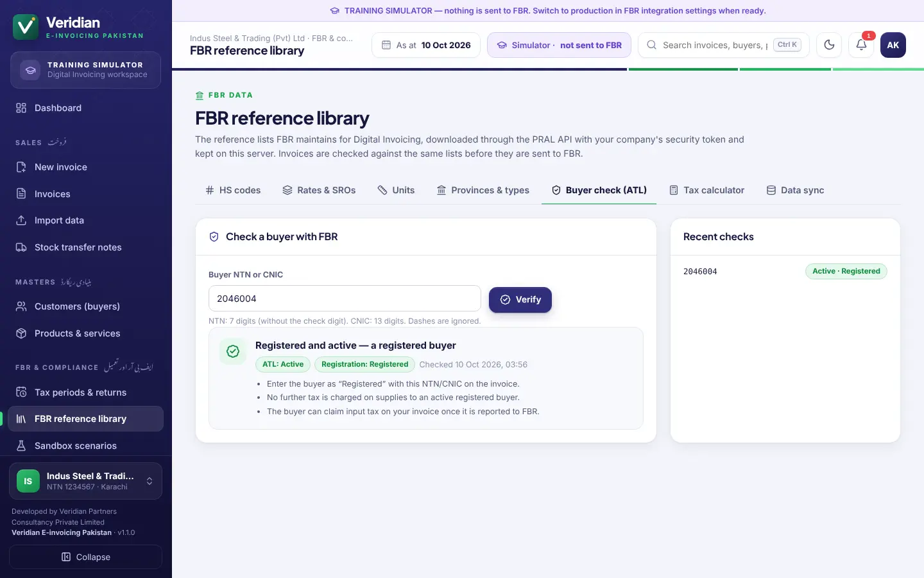Click the ATL: Active badge

[283, 364]
